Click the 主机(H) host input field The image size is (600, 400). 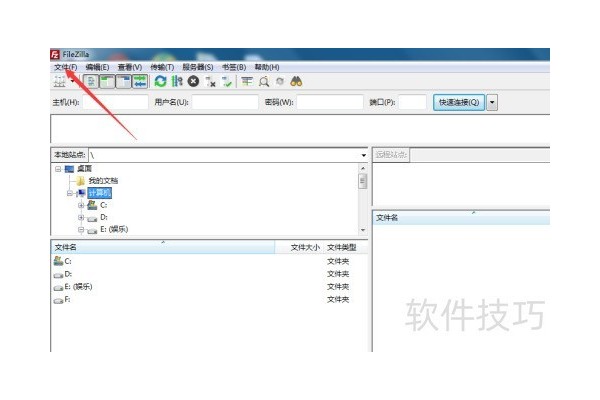pos(116,102)
